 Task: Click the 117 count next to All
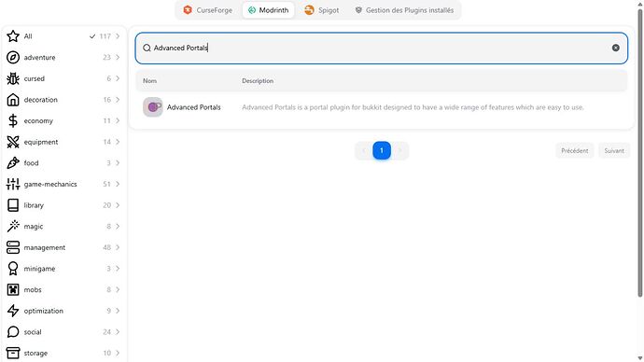tap(105, 36)
